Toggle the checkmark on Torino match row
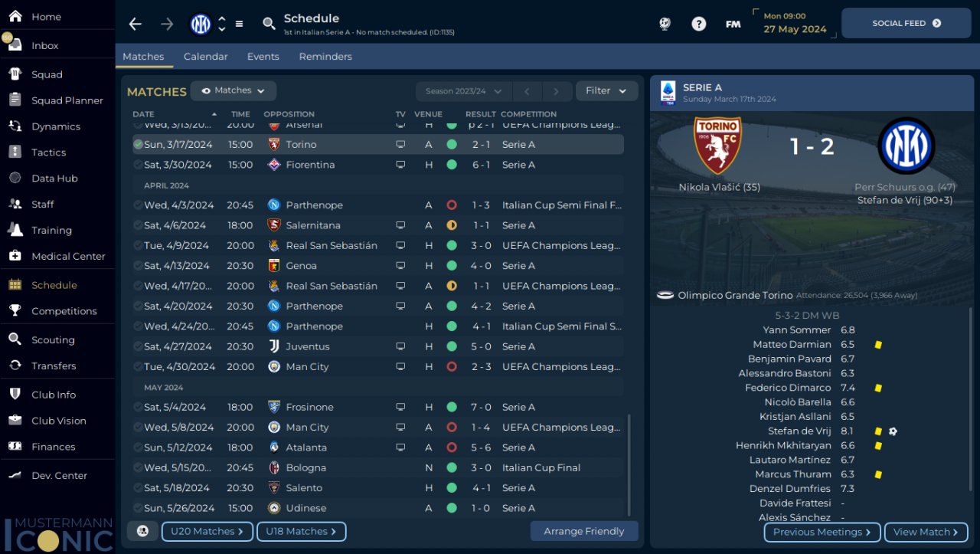This screenshot has width=980, height=554. 138,144
